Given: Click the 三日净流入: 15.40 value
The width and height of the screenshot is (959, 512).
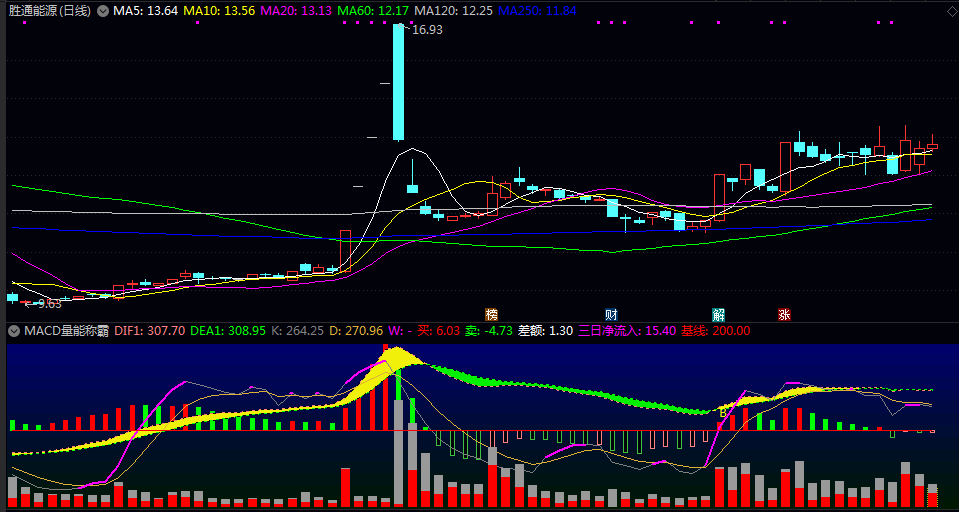Looking at the screenshot, I should [627, 331].
